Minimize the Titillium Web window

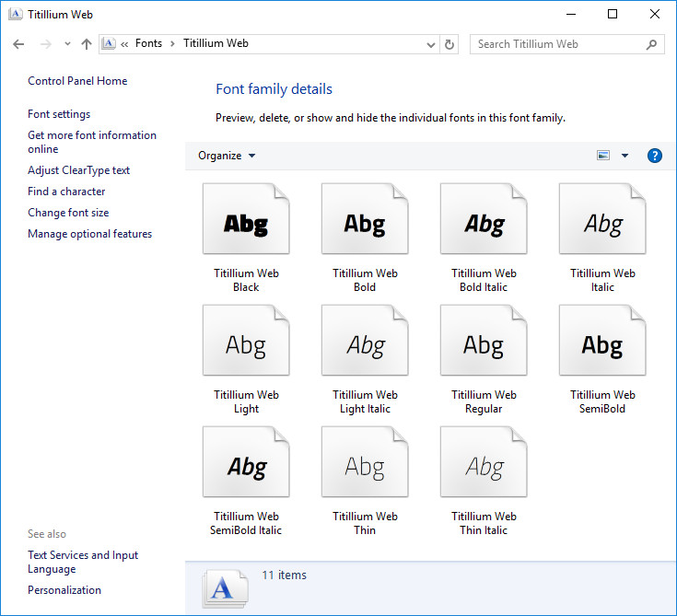tap(571, 14)
